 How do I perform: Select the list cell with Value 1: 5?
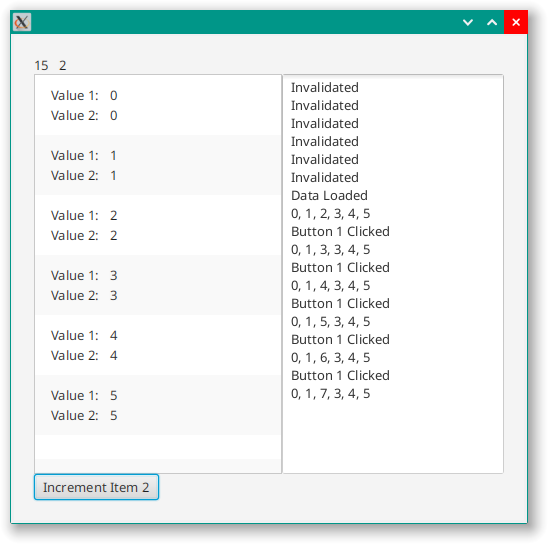pyautogui.click(x=158, y=405)
